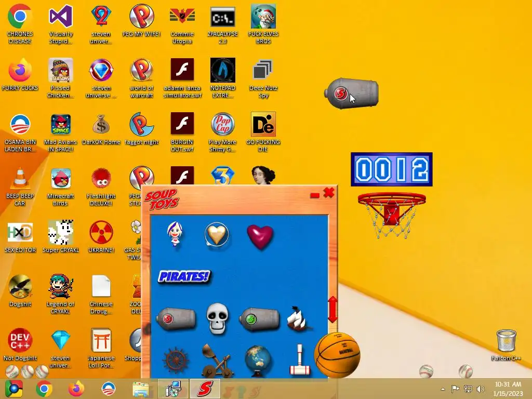Click the Soup Toys logo

[x=162, y=199]
